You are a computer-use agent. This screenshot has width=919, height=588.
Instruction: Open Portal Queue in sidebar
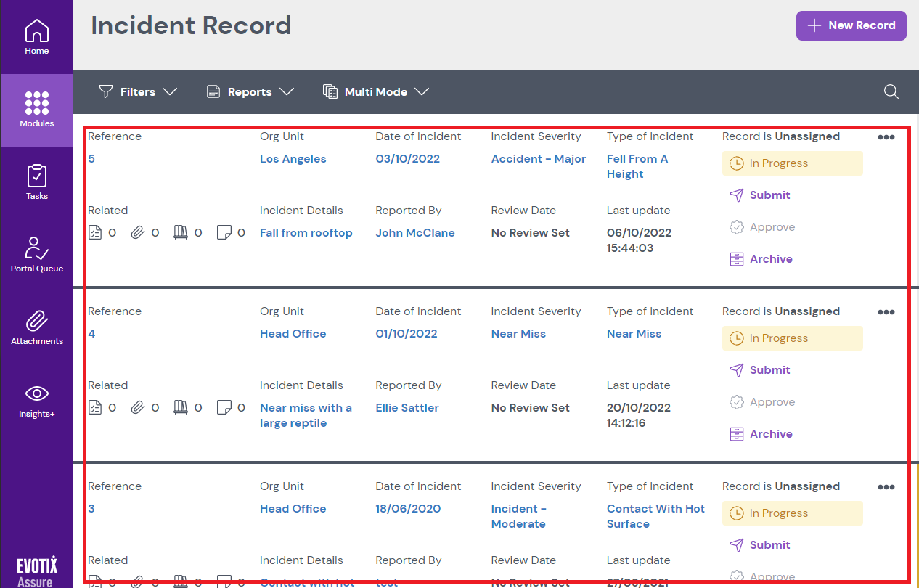pos(37,255)
